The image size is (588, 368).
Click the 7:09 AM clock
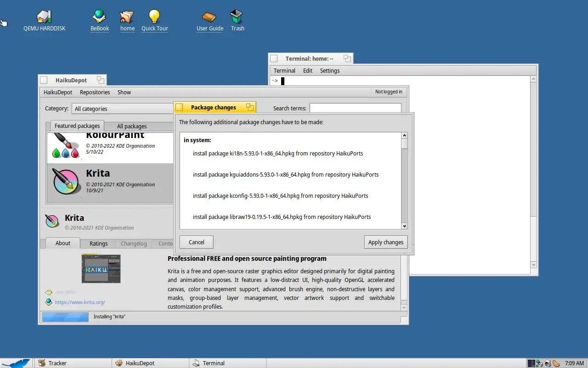pos(574,363)
